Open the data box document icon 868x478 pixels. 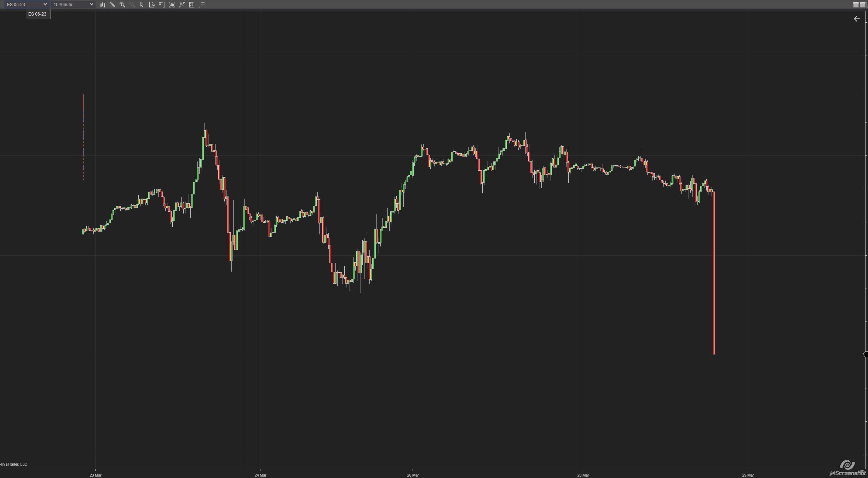[152, 5]
